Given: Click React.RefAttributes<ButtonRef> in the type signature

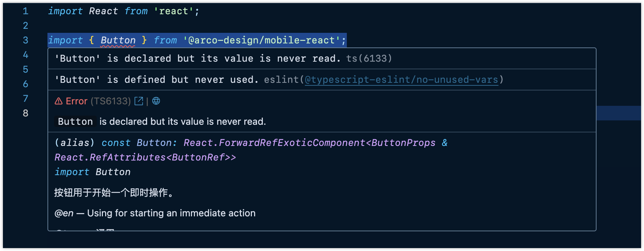Looking at the screenshot, I should tap(145, 157).
